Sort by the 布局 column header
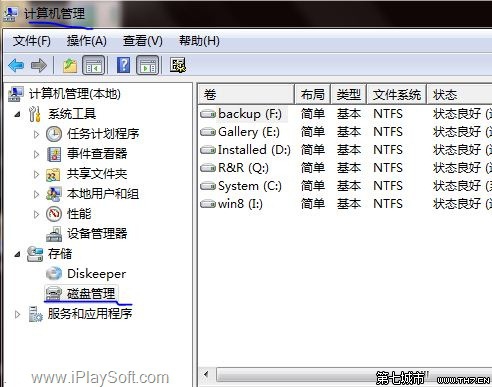The image size is (492, 387). coord(313,95)
